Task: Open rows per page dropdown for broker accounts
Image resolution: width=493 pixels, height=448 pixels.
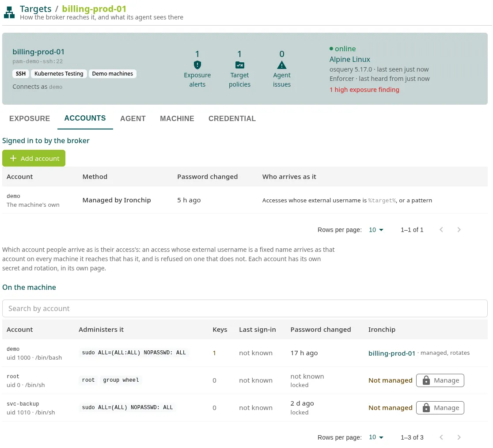Action: pos(376,230)
